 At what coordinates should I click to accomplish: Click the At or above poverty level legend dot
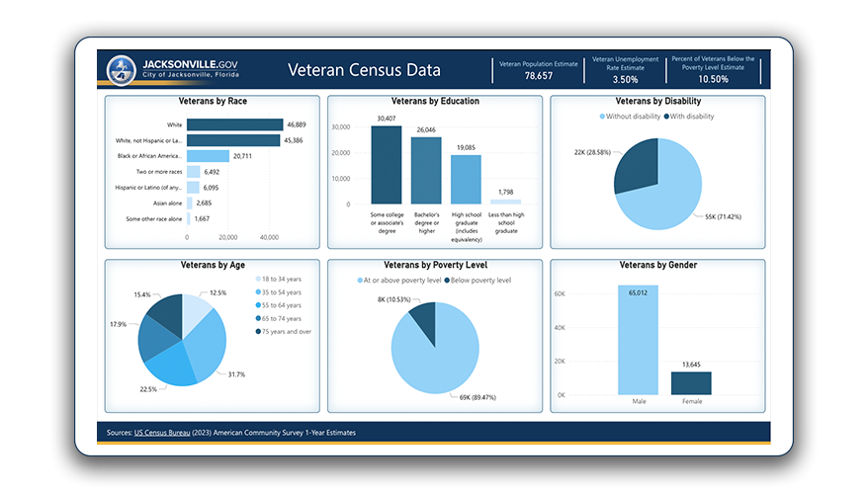click(x=360, y=281)
